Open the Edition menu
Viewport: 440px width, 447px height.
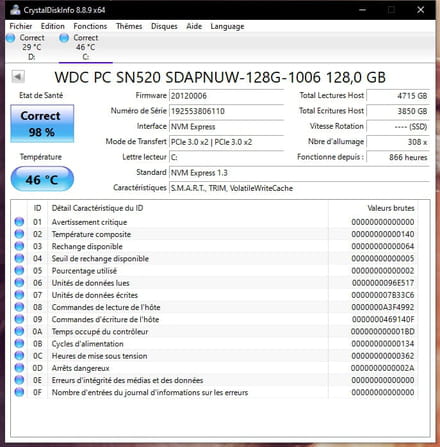[53, 26]
